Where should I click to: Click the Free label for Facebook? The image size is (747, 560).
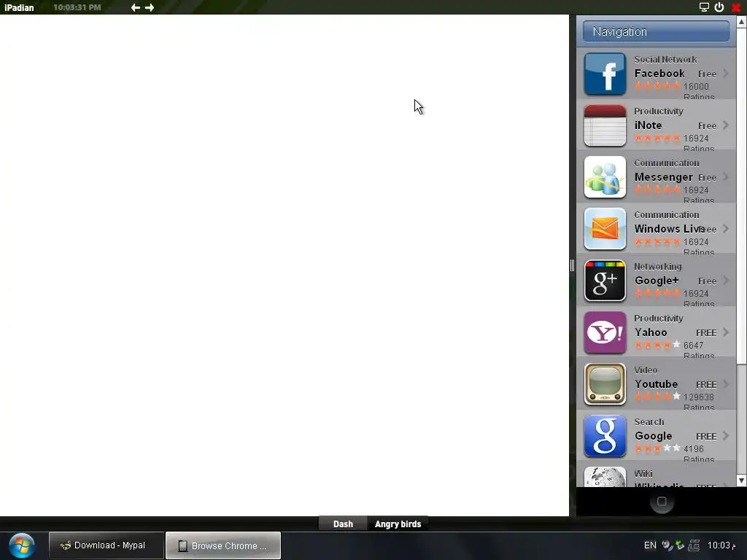(x=707, y=74)
